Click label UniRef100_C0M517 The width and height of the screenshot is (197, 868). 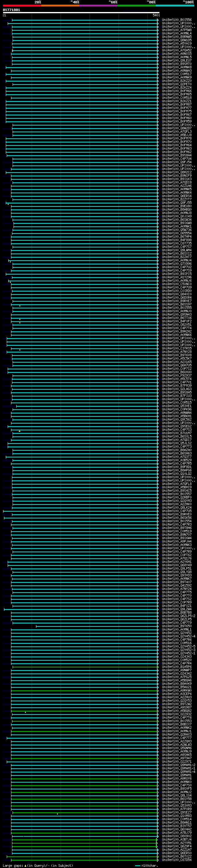pyautogui.click(x=176, y=74)
